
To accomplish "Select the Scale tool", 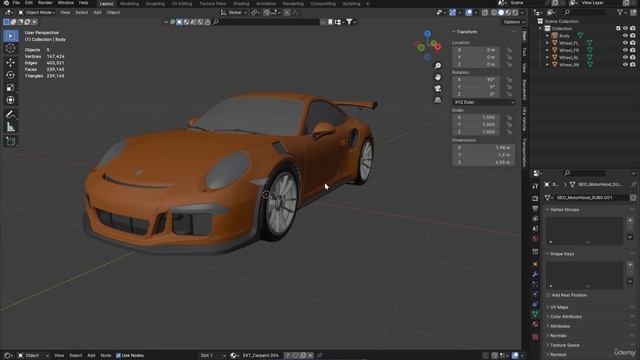I will [x=11, y=88].
